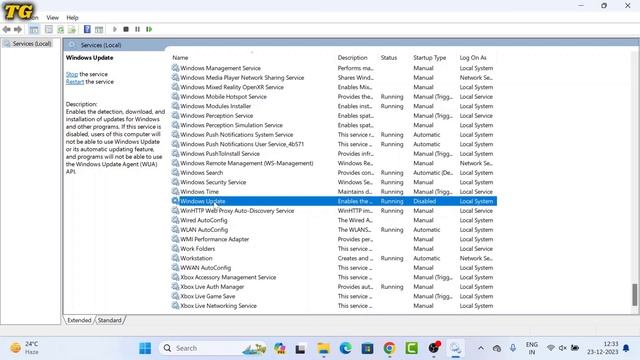Sort by the Startup Type column header

(429, 58)
